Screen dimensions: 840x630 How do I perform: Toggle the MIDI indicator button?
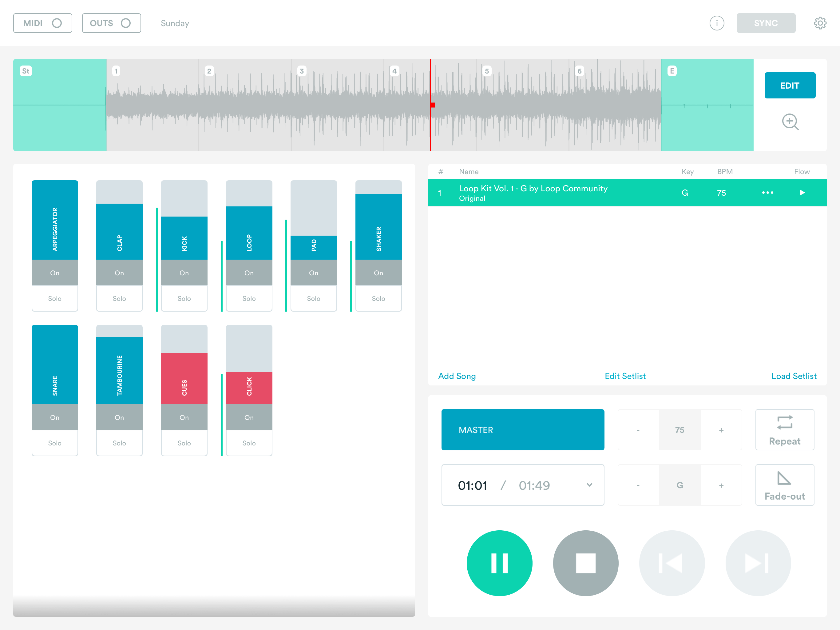[x=42, y=23]
